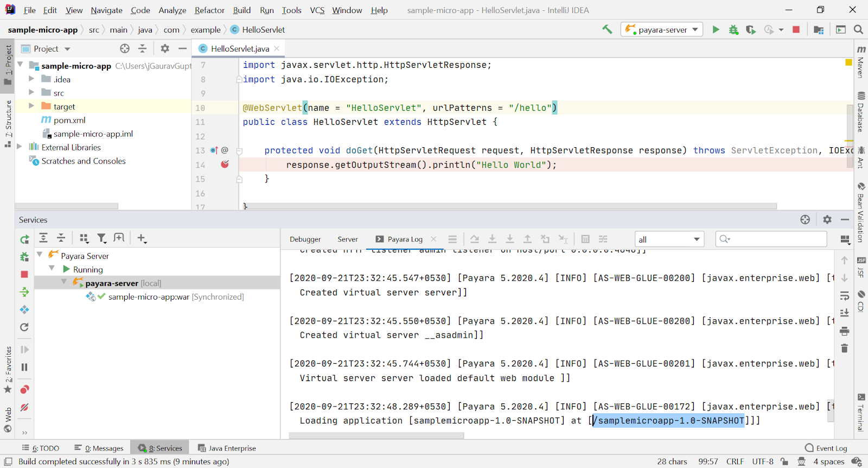Run payara-server with the green play icon
The height and width of the screenshot is (468, 868).
(716, 29)
